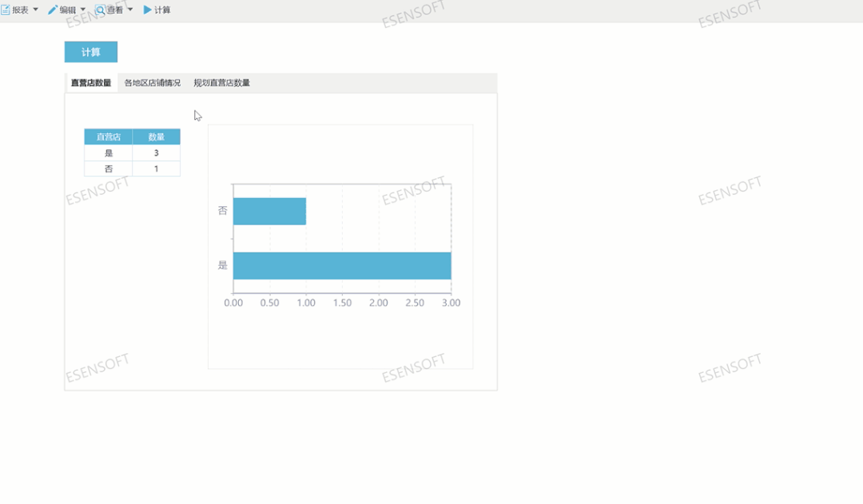Viewport: 863px width, 504px height.
Task: Click the longer 是 bar in chart
Action: pos(342,266)
